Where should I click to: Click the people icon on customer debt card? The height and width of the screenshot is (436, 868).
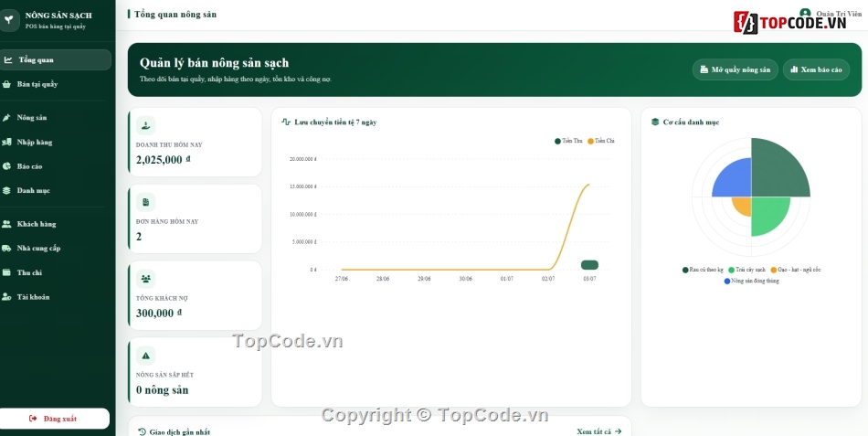pyautogui.click(x=145, y=279)
